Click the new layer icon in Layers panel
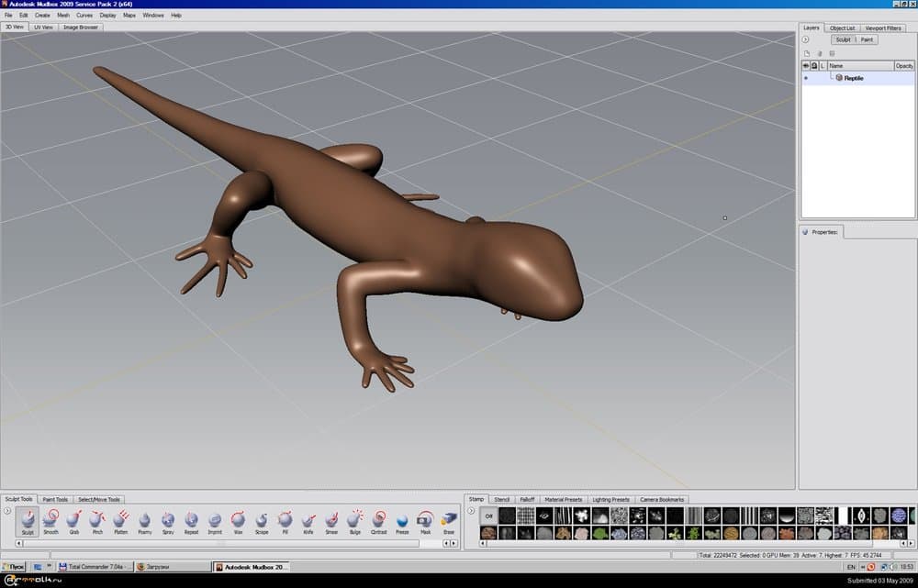The height and width of the screenshot is (588, 918). coord(807,53)
